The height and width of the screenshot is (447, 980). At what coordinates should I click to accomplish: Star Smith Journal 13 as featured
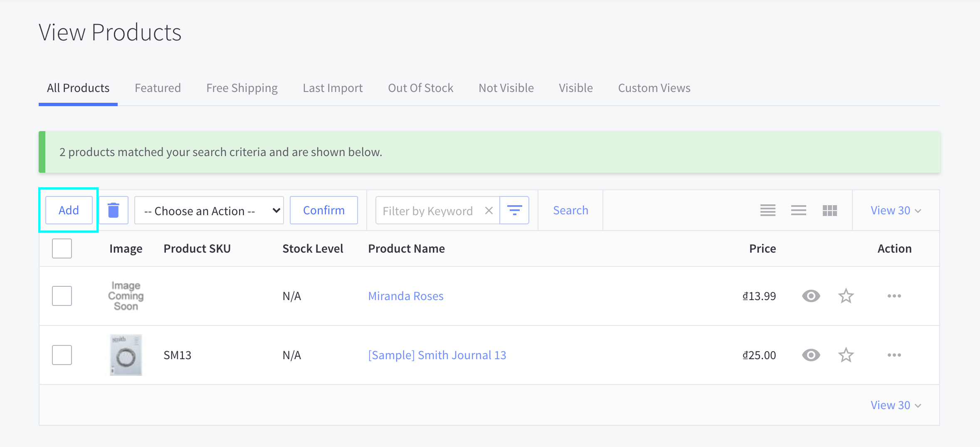tap(846, 355)
